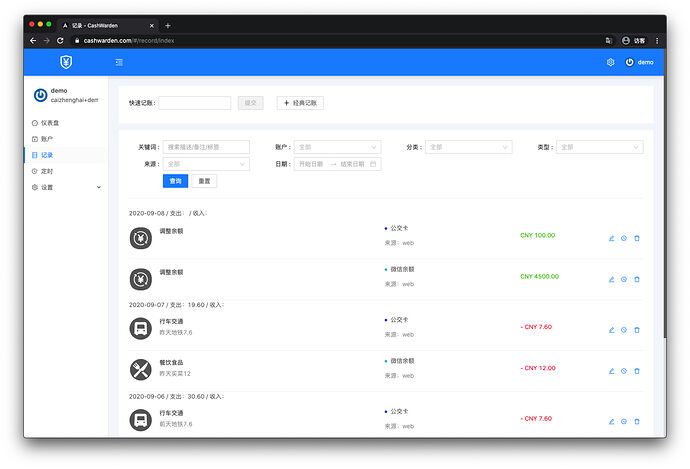
Task: Close the 记录 - CashWarden tab
Action: (152, 26)
